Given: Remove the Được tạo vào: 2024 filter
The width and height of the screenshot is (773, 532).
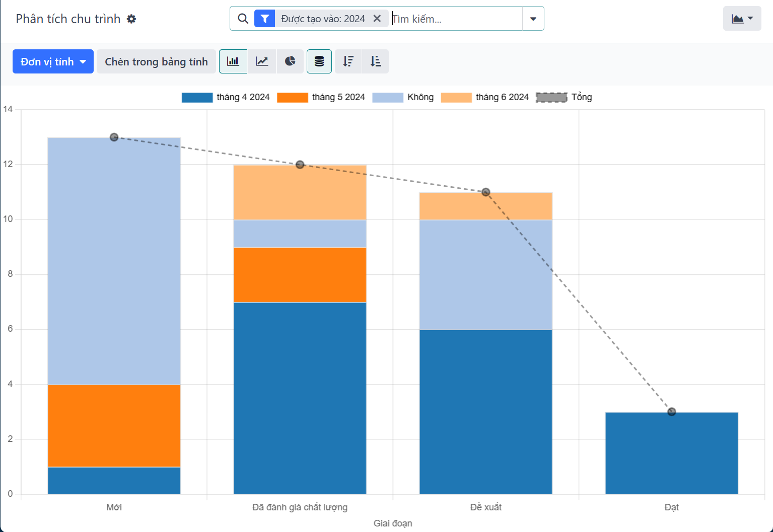Looking at the screenshot, I should click(377, 19).
